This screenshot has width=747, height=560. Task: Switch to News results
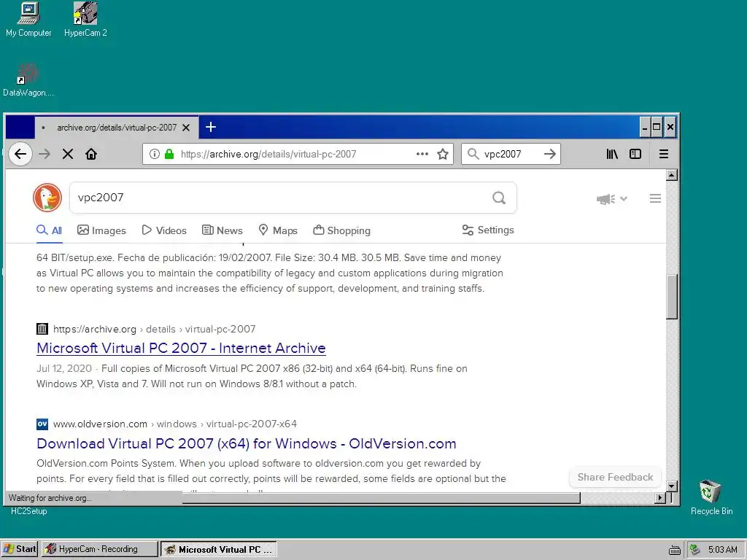point(222,230)
